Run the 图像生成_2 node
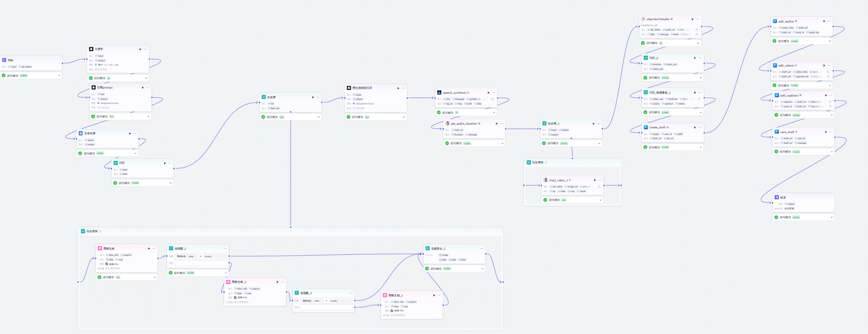Screen dimensions: 868x334 click(434, 296)
